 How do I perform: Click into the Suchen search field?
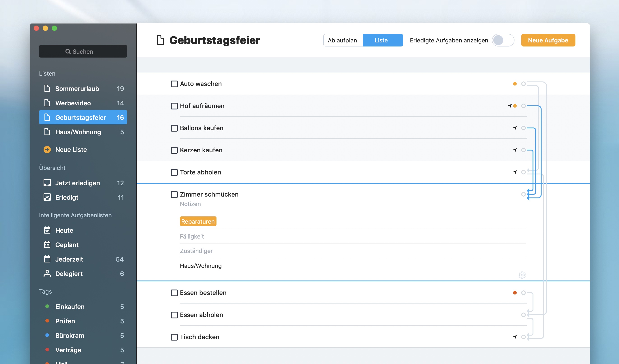coord(83,51)
